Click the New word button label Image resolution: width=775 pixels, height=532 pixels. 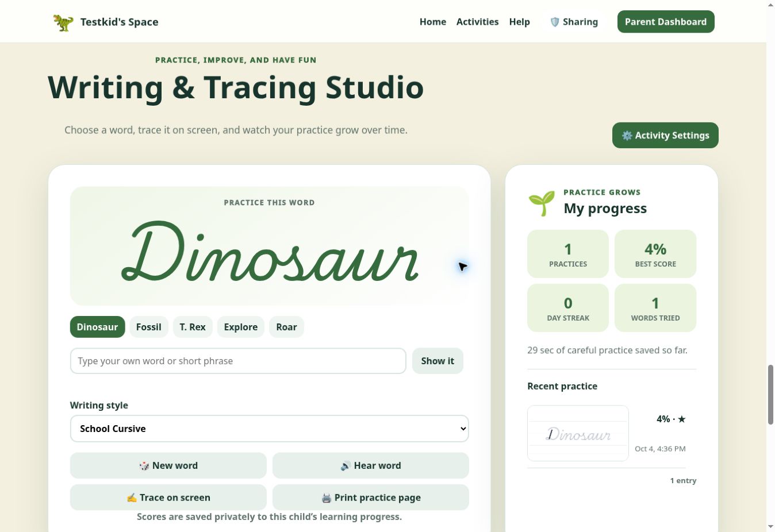tap(175, 466)
